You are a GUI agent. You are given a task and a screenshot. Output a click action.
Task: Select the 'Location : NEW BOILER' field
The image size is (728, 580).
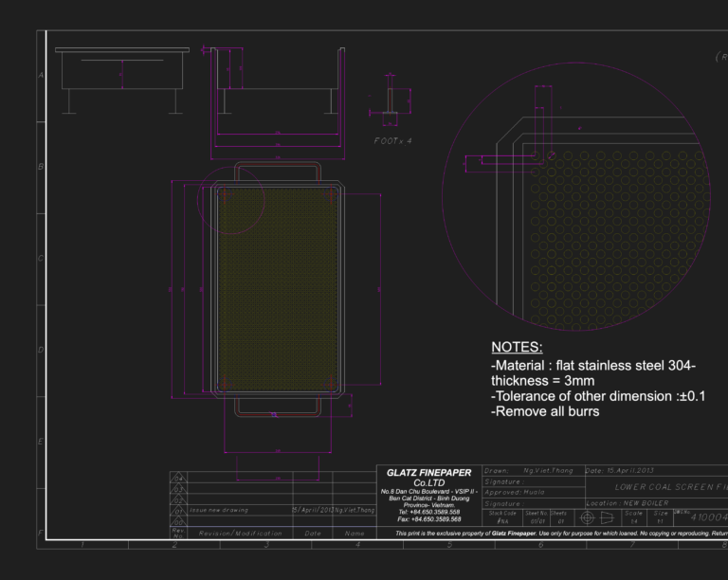(628, 503)
